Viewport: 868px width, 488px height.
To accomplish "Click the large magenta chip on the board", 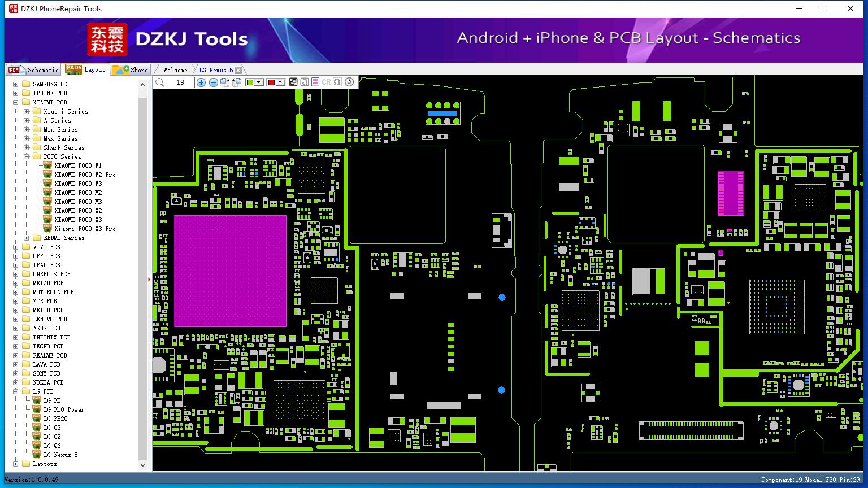I will point(230,271).
